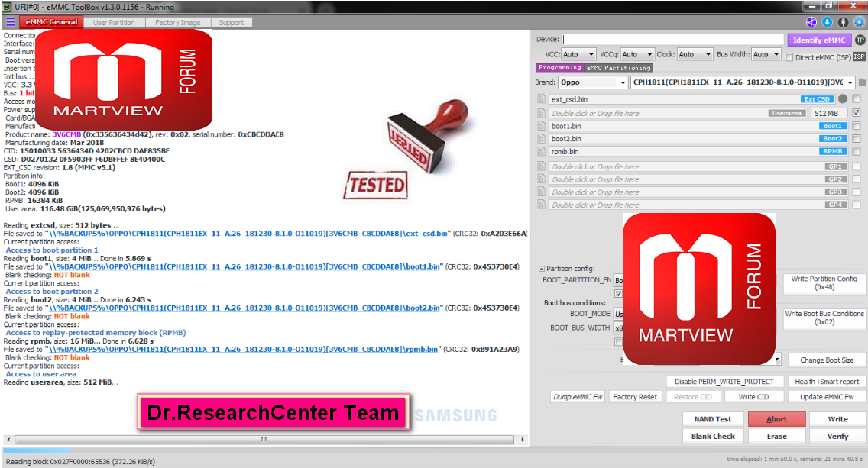Click the blue RPMB badge
The height and width of the screenshot is (468, 868).
(x=832, y=152)
